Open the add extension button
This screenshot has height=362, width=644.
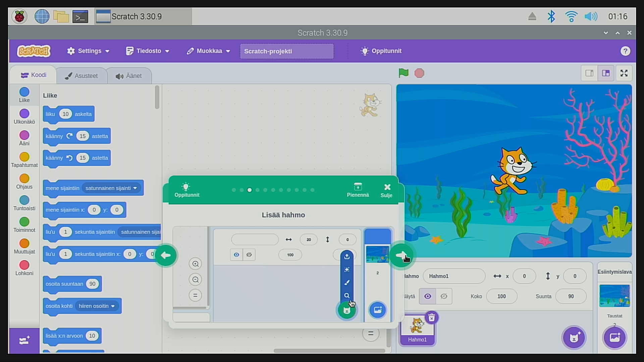(x=24, y=341)
